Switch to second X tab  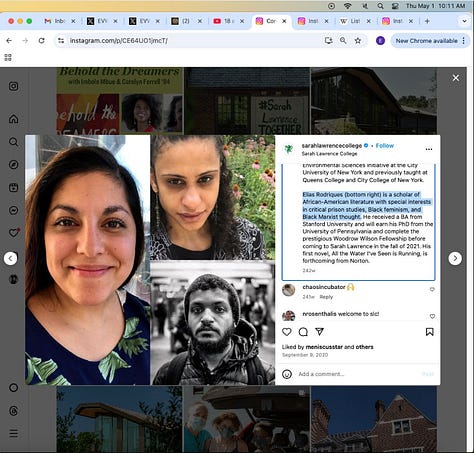[144, 21]
